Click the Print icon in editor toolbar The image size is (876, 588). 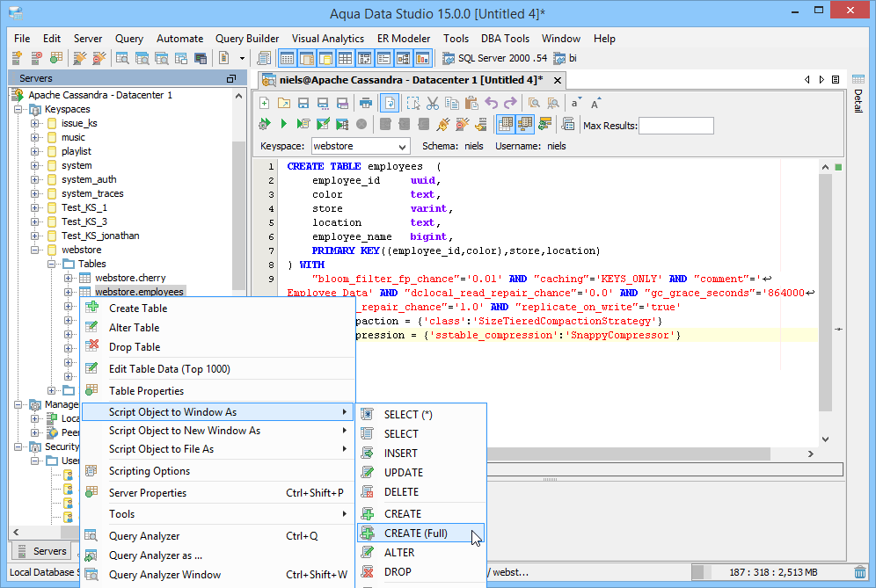tap(366, 104)
